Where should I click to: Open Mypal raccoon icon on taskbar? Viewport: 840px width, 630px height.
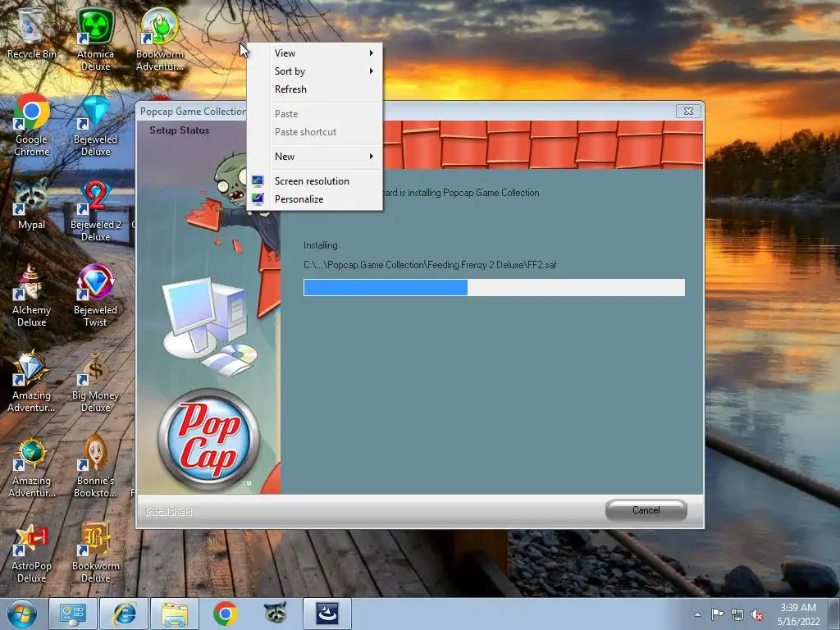[276, 614]
